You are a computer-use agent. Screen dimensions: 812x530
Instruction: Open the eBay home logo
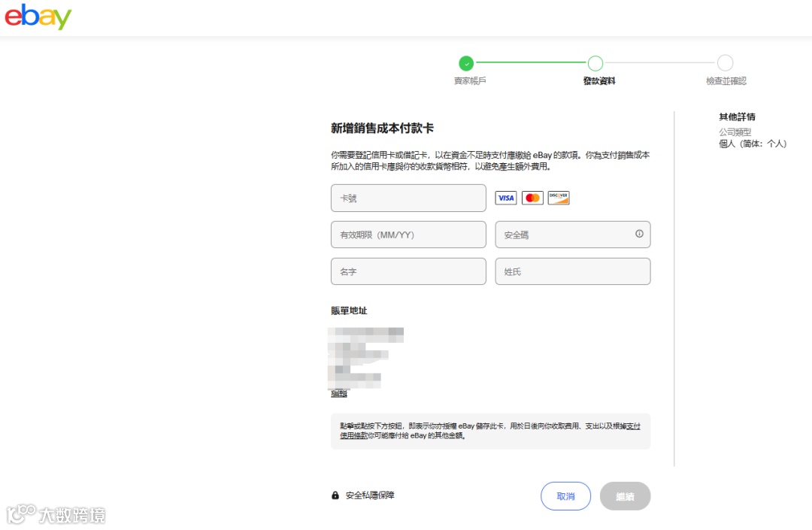tap(38, 17)
